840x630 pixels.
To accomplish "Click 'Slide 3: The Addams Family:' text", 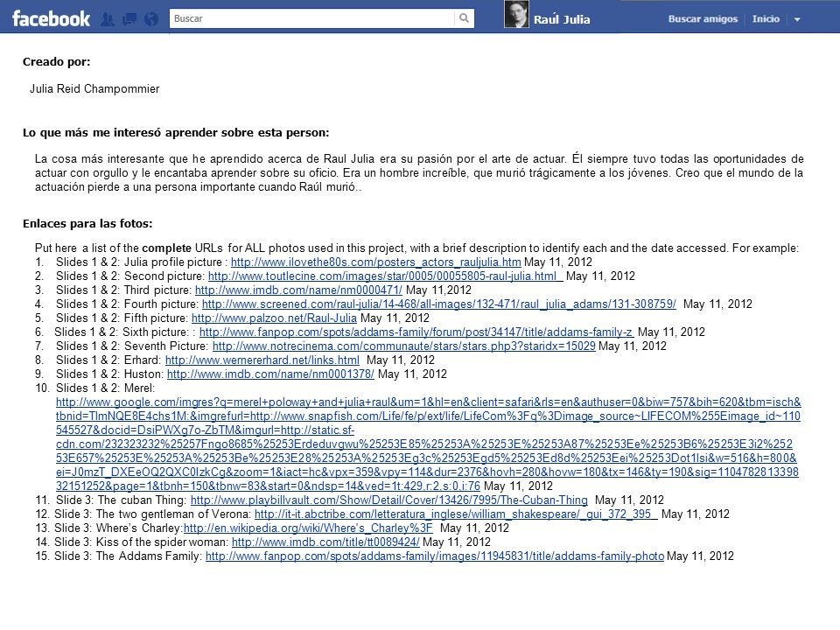I will (x=129, y=556).
